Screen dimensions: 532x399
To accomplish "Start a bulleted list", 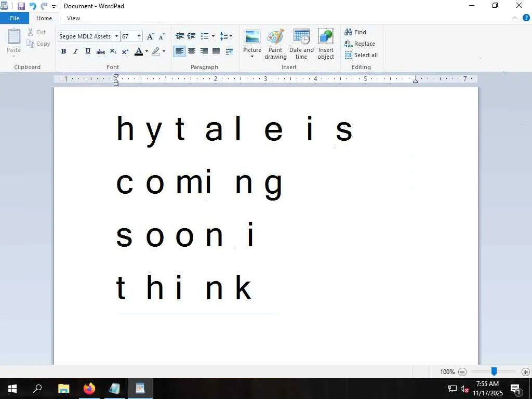I will (x=205, y=36).
